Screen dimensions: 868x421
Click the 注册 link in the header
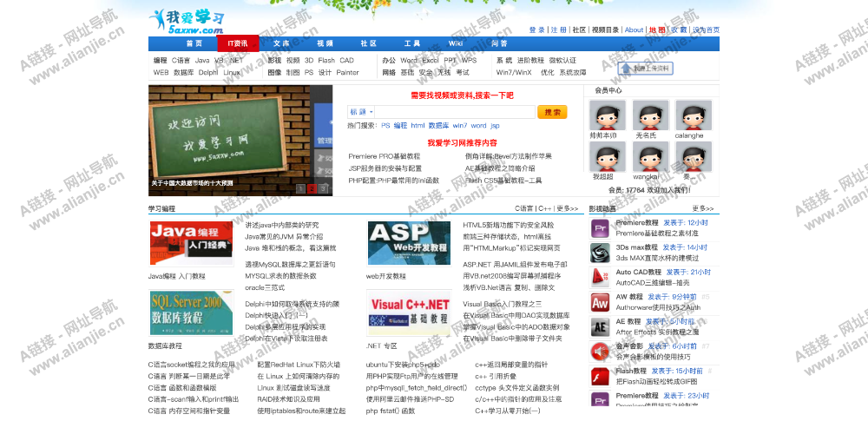[558, 30]
